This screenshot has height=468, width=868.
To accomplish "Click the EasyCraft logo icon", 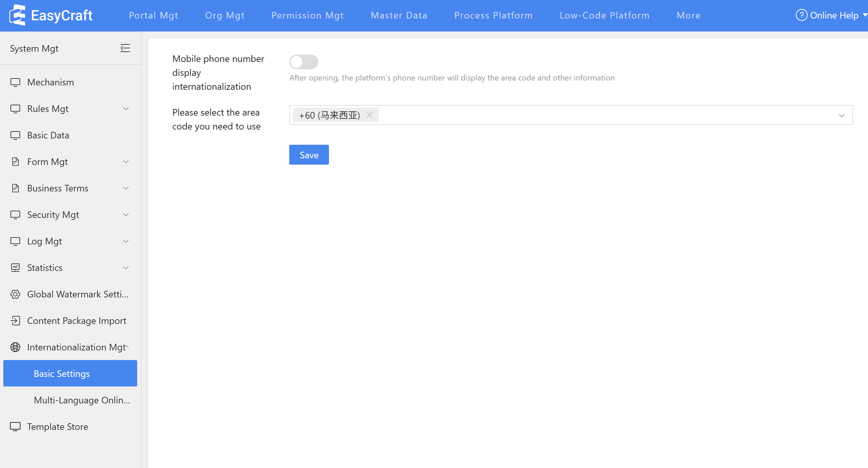I will point(17,15).
